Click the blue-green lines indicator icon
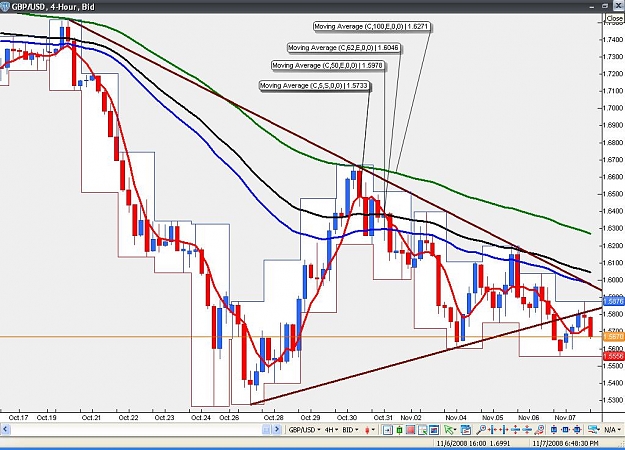This screenshot has height=450, width=625. (x=594, y=430)
